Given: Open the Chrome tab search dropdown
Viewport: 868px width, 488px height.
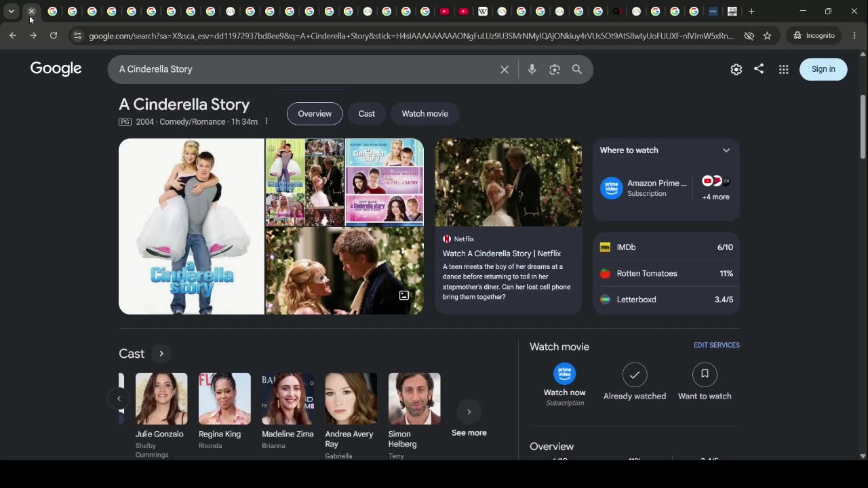Looking at the screenshot, I should (12, 12).
